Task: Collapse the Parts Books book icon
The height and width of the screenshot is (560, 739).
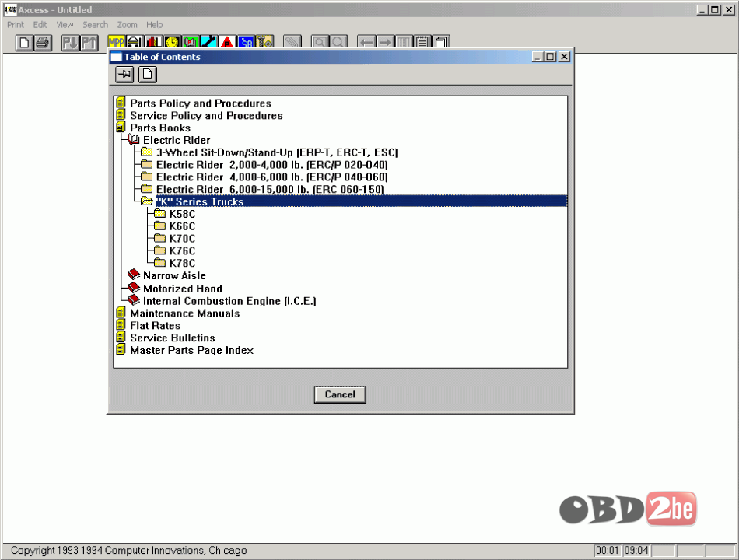Action: 121,128
